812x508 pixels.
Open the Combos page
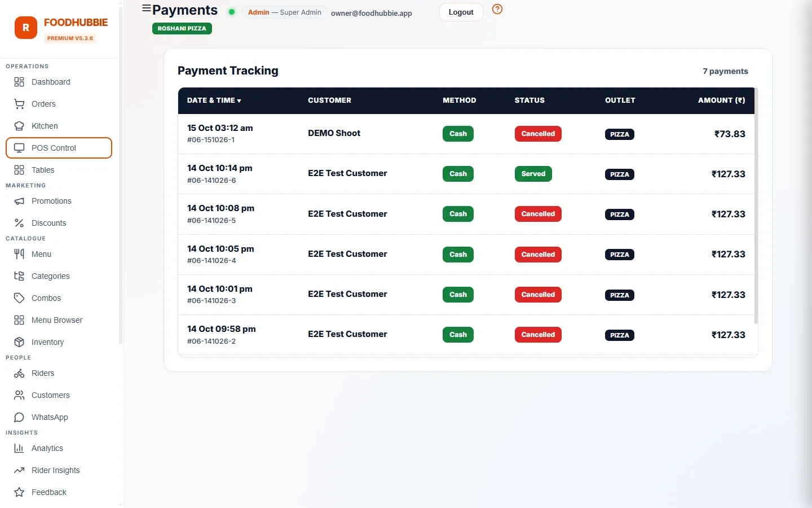[59, 298]
